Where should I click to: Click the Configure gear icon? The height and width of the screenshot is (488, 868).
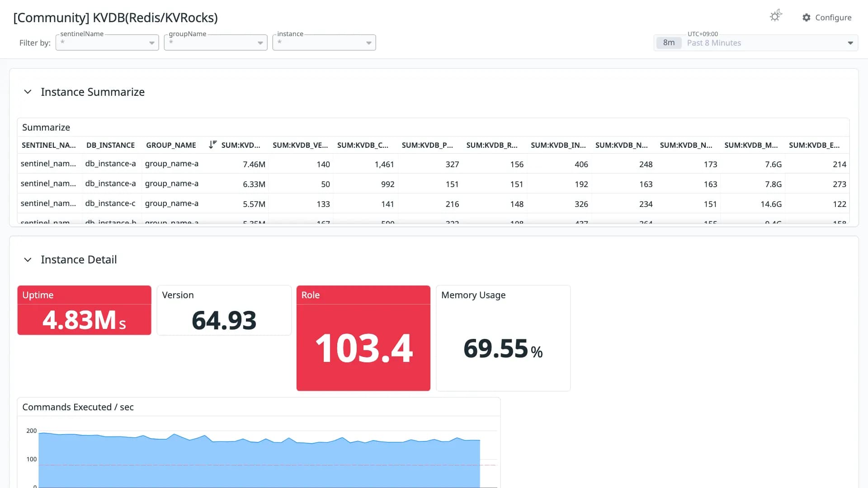coord(807,17)
